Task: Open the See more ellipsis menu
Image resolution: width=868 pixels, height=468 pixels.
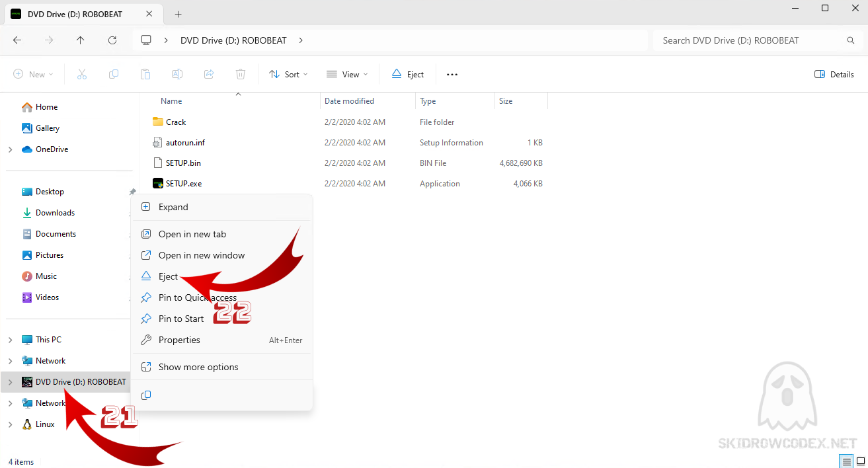Action: [452, 75]
